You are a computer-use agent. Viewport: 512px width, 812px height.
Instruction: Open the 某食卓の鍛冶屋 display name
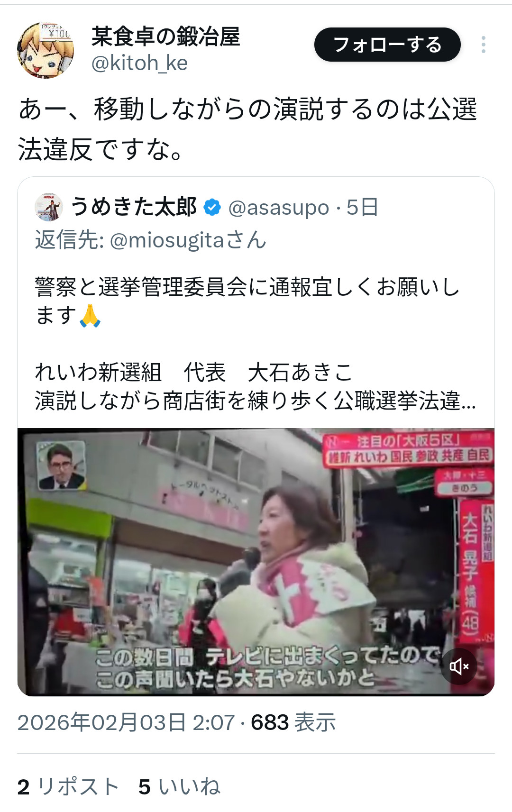[x=165, y=36]
